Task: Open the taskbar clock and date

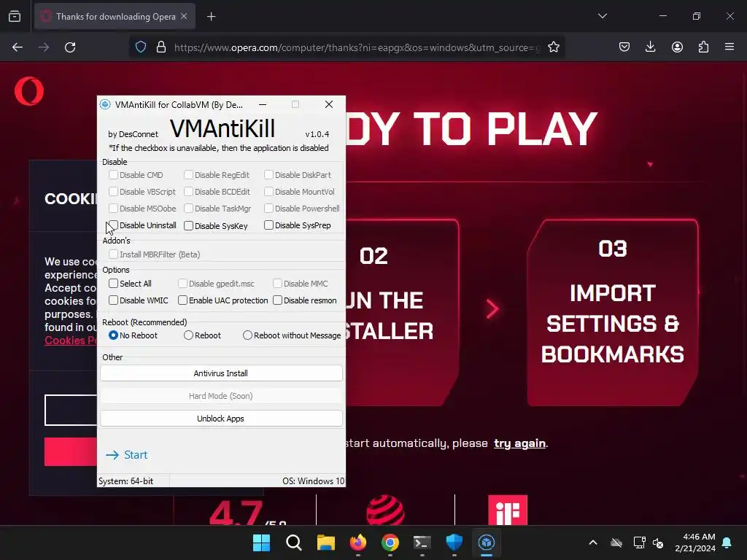Action: pyautogui.click(x=695, y=542)
